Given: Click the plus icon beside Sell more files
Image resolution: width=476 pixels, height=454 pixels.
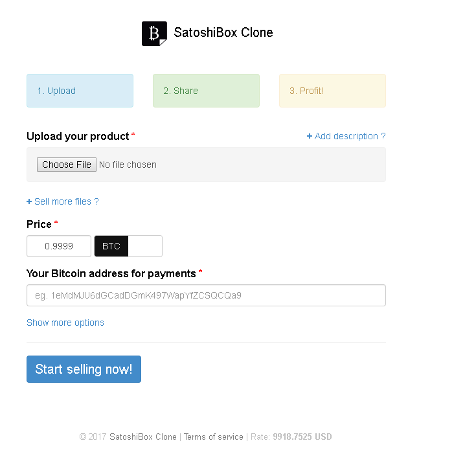Looking at the screenshot, I should 29,201.
